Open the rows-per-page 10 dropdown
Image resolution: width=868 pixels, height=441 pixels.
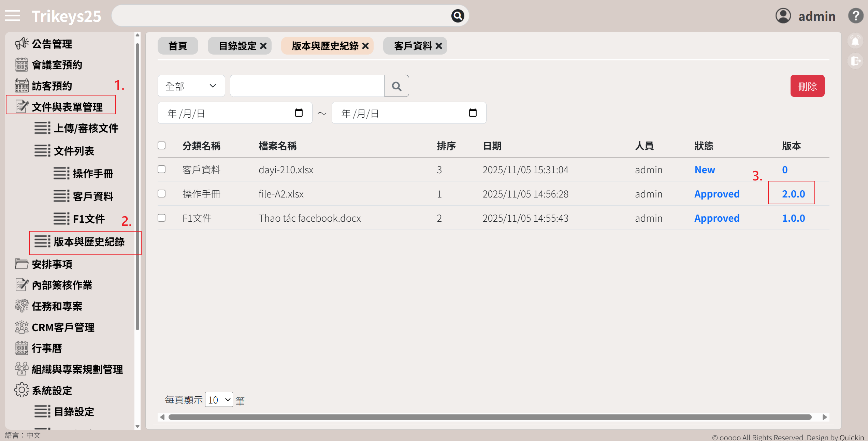pyautogui.click(x=219, y=400)
